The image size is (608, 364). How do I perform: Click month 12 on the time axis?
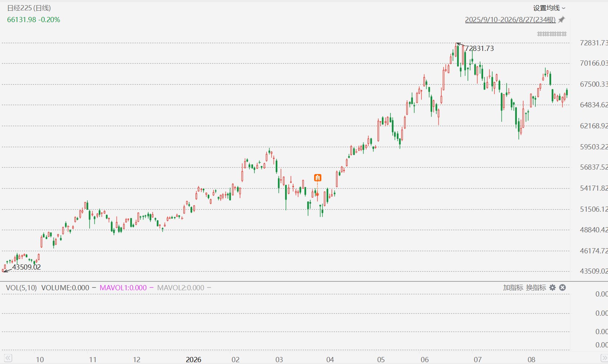(x=136, y=360)
